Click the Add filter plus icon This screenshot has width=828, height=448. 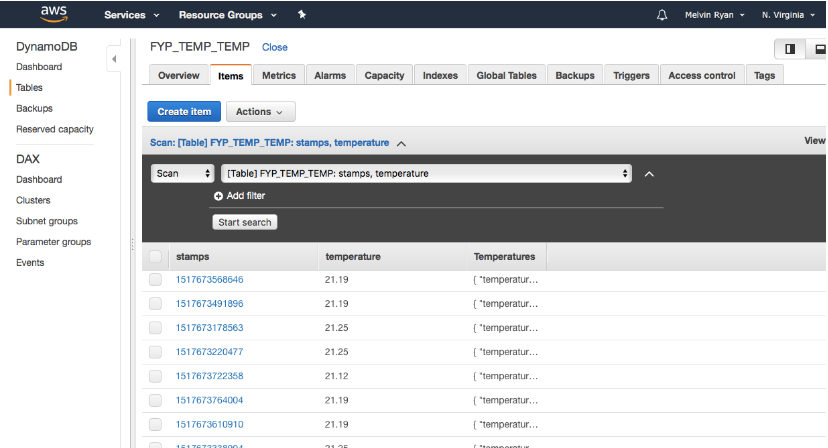(x=218, y=196)
